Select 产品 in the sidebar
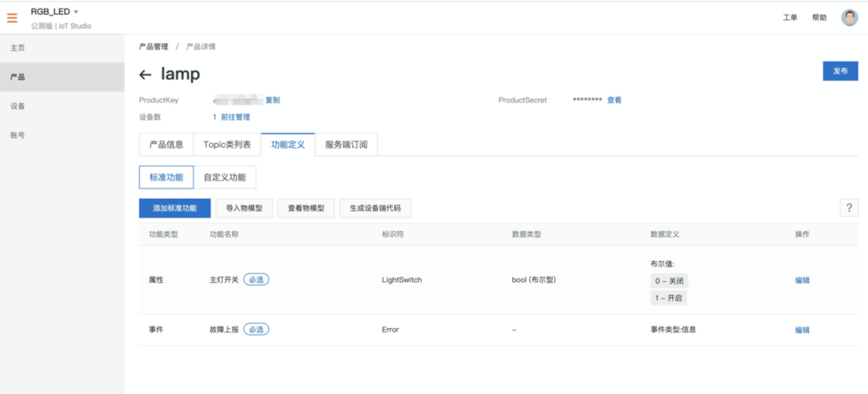Image resolution: width=868 pixels, height=394 pixels. tap(62, 77)
